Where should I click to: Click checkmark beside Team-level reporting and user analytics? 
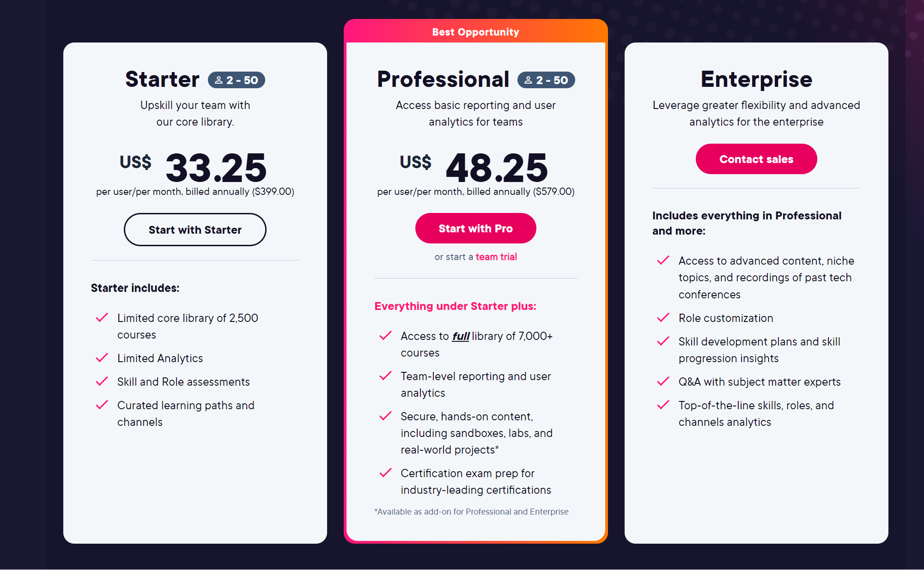(385, 376)
